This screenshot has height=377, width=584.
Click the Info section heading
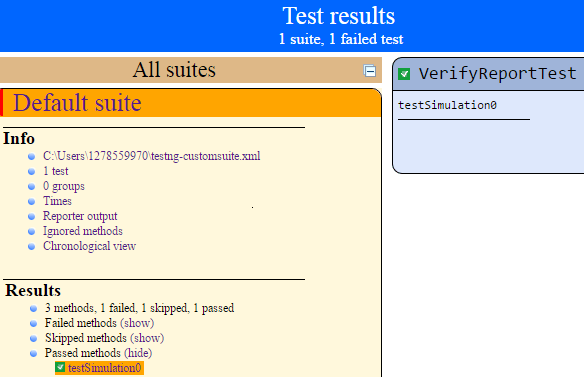19,138
